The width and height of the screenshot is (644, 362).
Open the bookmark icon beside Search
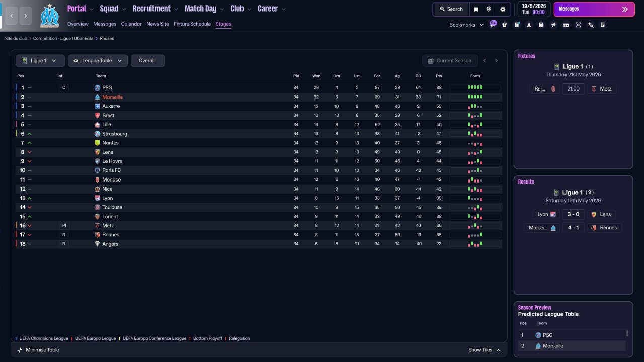(x=476, y=9)
